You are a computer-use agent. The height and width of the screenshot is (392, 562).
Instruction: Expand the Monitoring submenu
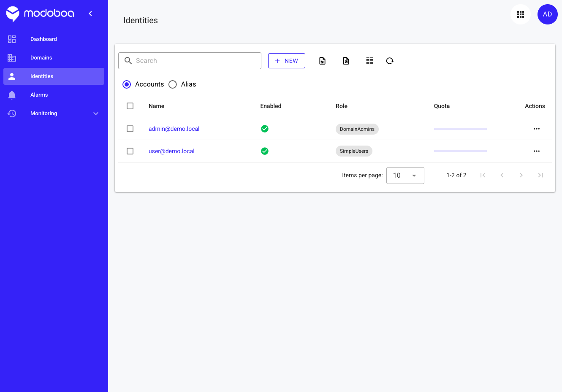point(54,114)
